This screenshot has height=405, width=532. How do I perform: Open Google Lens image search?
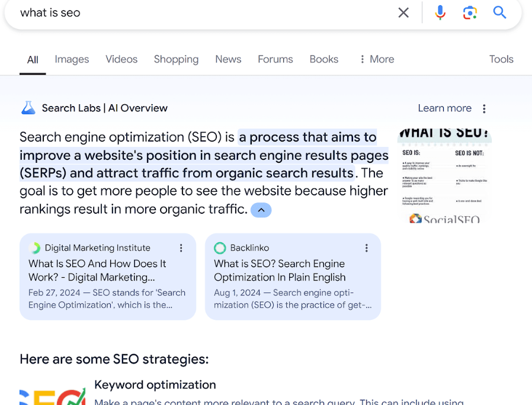[x=470, y=12]
